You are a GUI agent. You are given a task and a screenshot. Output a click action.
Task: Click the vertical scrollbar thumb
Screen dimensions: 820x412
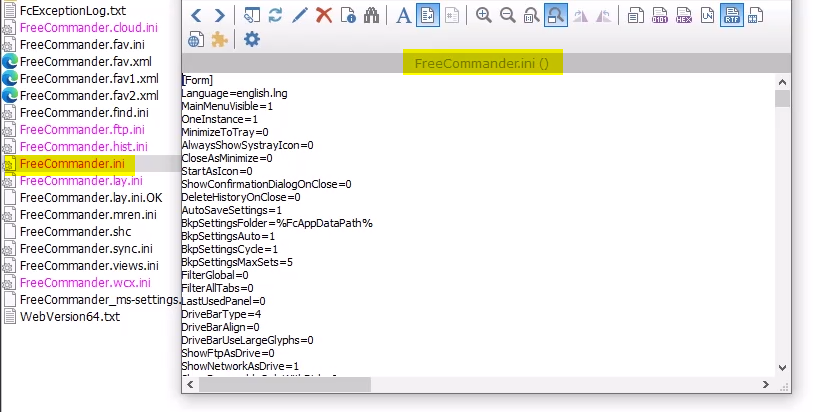pyautogui.click(x=782, y=98)
